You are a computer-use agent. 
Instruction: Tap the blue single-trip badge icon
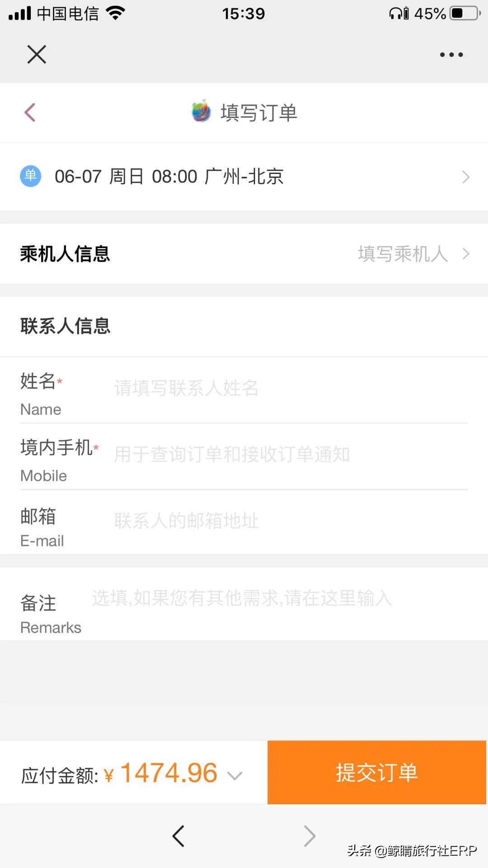30,176
